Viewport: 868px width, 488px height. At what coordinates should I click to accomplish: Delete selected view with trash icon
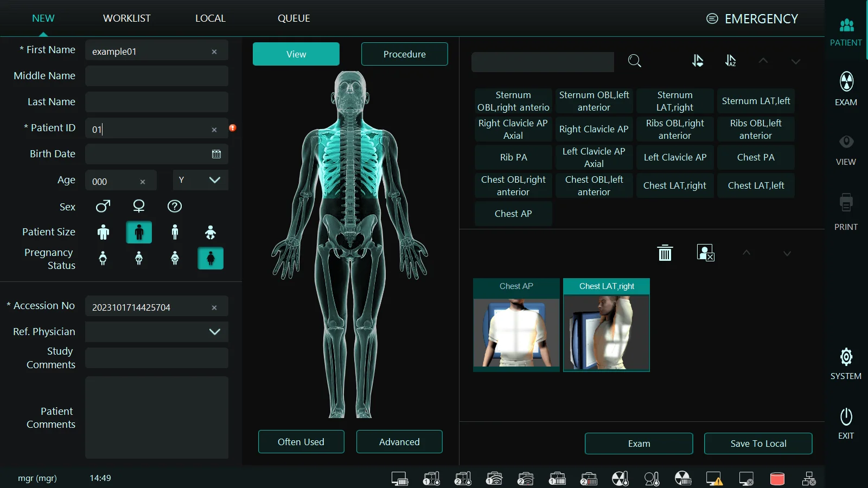coord(665,253)
